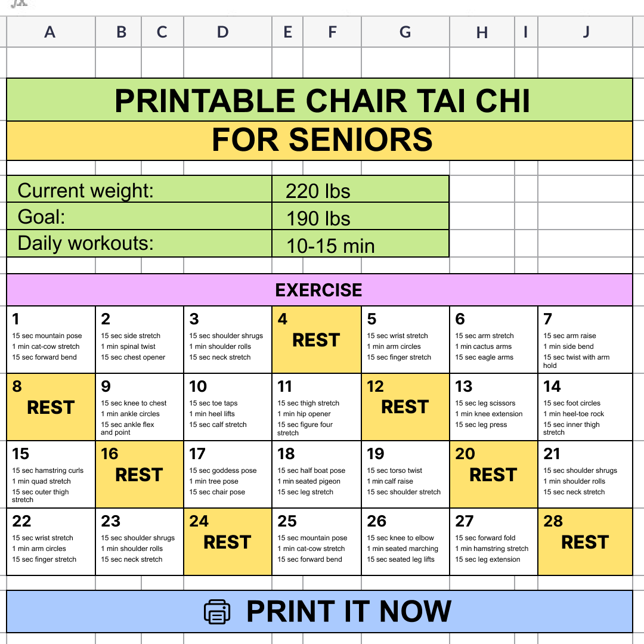Click the Day 26 knee to elbow cell
Screen dimensions: 644x644
[x=405, y=541]
